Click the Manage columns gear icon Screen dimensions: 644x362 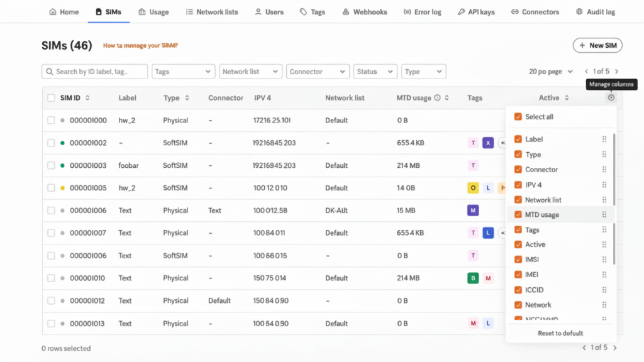click(x=611, y=97)
